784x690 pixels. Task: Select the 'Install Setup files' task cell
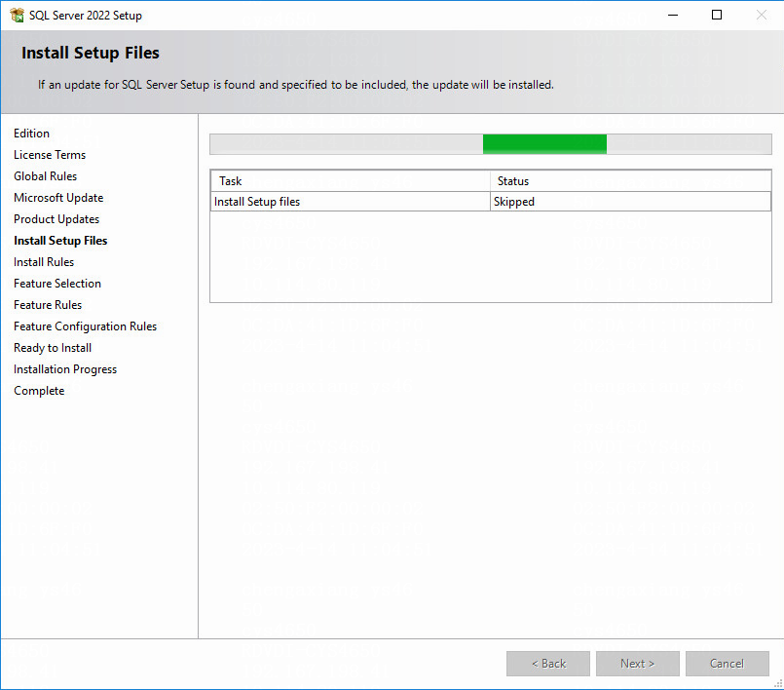(x=351, y=202)
